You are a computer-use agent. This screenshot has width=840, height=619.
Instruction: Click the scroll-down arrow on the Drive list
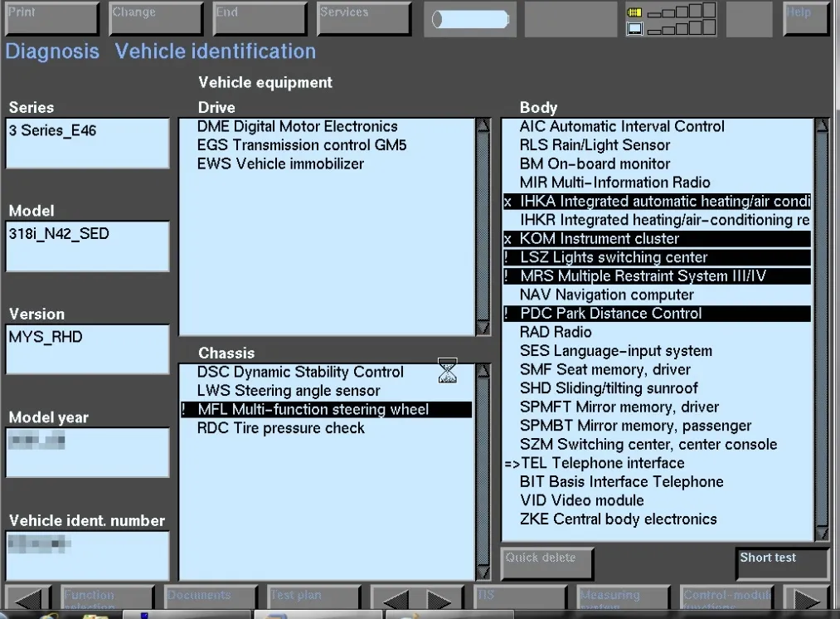pyautogui.click(x=483, y=328)
